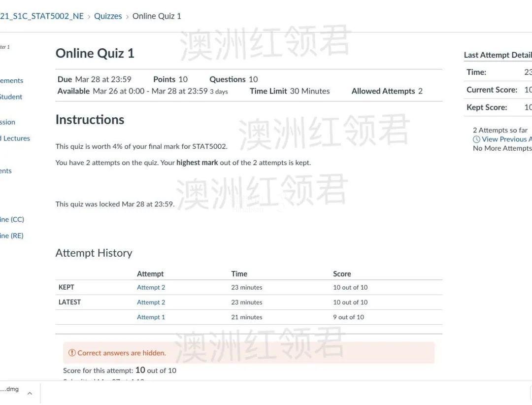This screenshot has height=405, width=532.
Task: Open Attempt 1 from attempt history
Action: tap(151, 317)
